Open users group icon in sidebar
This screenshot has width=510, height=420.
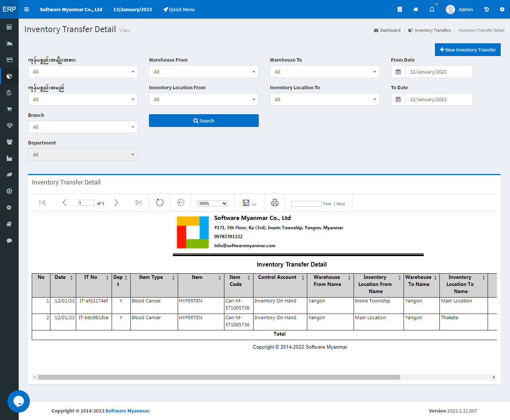9,142
